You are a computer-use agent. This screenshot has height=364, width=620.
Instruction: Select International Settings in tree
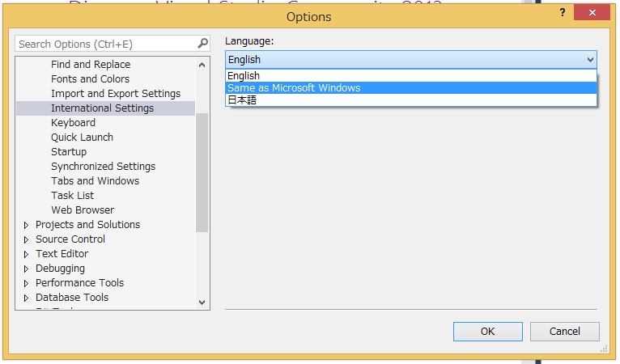tap(105, 108)
